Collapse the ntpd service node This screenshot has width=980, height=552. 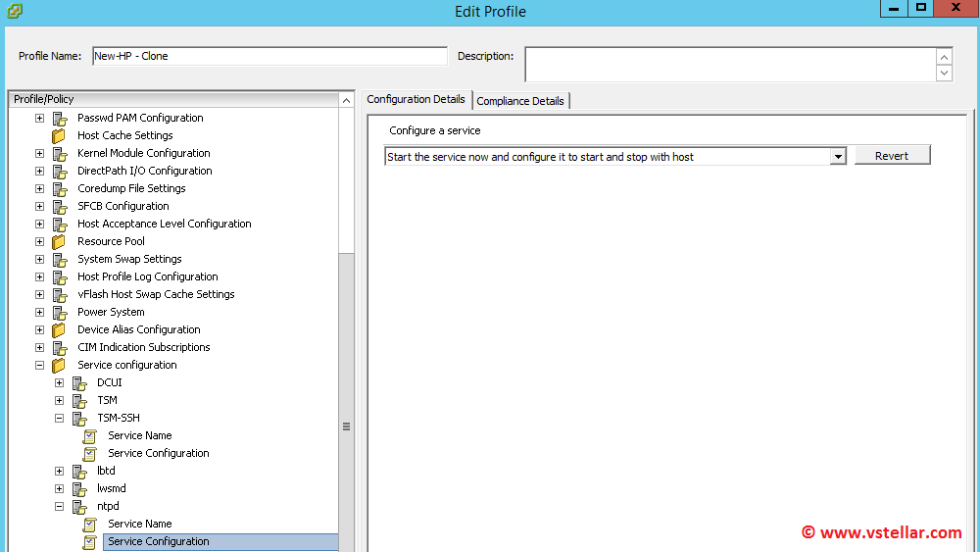(59, 507)
